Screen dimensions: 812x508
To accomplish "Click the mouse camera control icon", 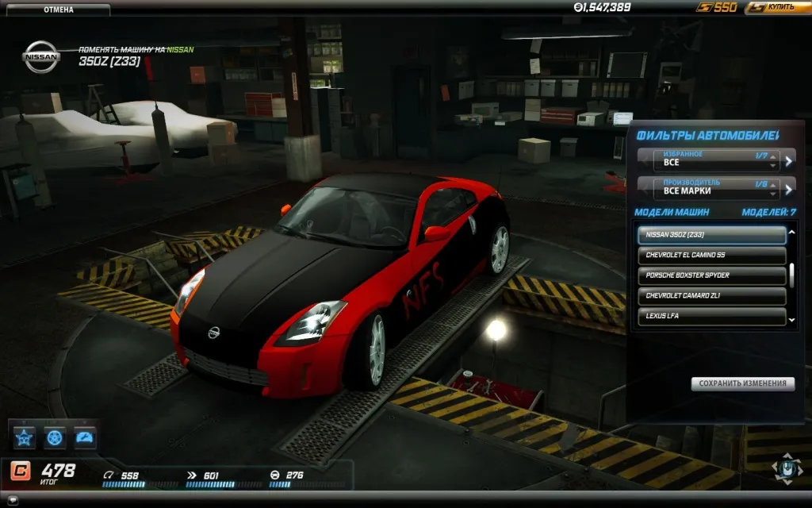I will coord(787,469).
